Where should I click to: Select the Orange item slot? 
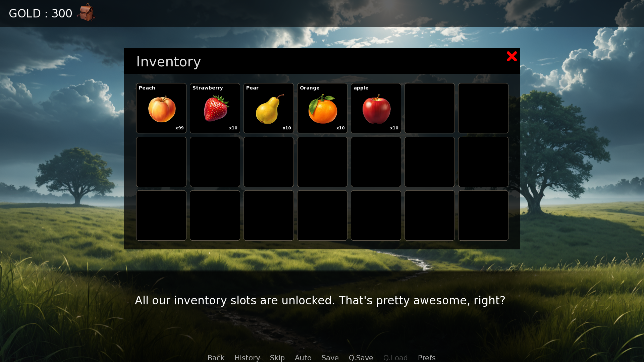tap(322, 108)
